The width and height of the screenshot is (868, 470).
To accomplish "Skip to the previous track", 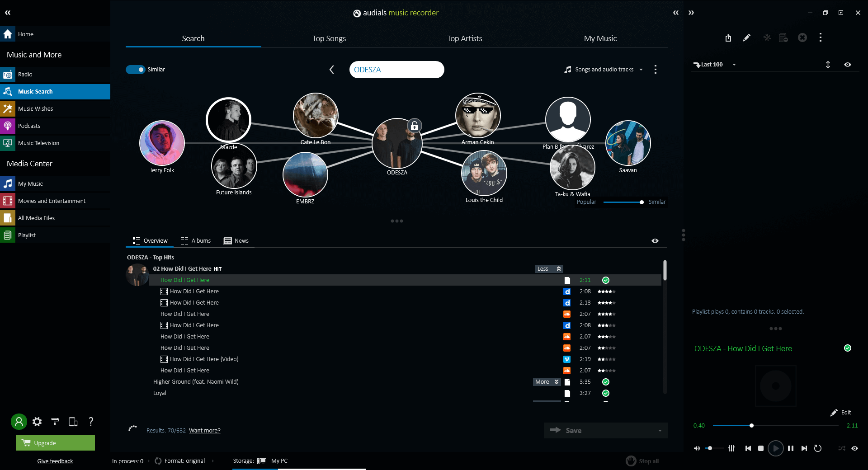I will pos(748,448).
